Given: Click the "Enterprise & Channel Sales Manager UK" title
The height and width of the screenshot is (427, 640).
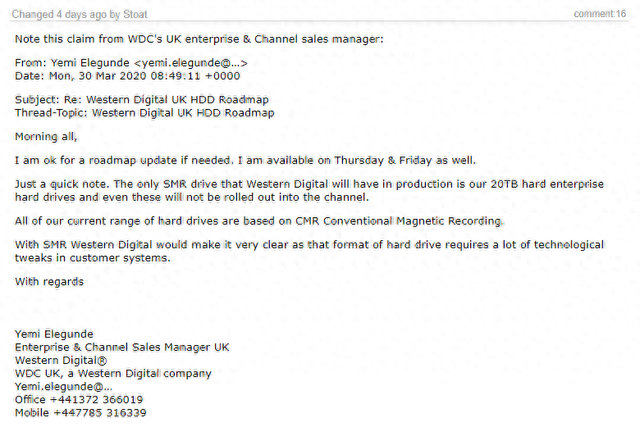Looking at the screenshot, I should [121, 347].
